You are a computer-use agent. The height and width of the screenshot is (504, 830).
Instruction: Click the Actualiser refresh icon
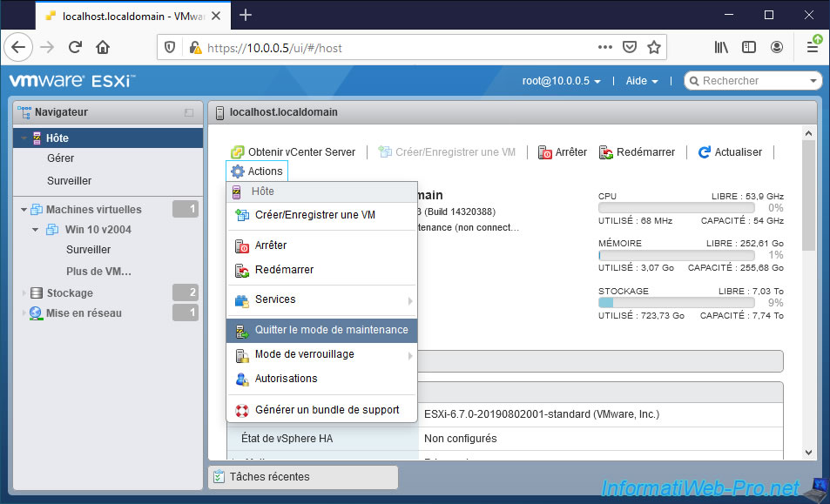705,152
